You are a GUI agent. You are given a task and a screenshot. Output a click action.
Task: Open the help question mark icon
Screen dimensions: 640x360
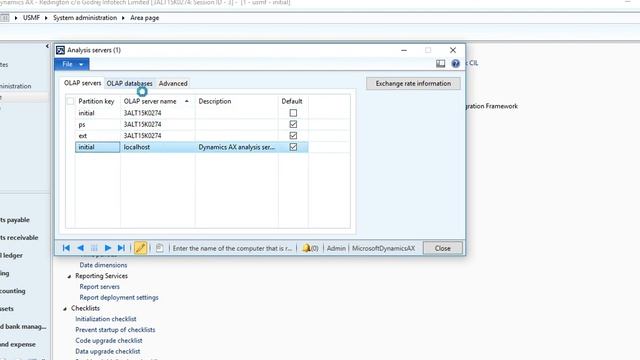[x=456, y=63]
